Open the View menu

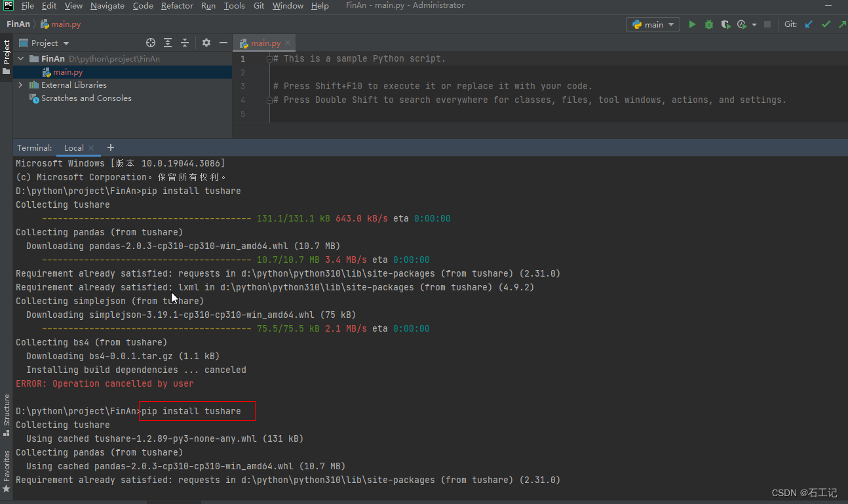(x=73, y=6)
